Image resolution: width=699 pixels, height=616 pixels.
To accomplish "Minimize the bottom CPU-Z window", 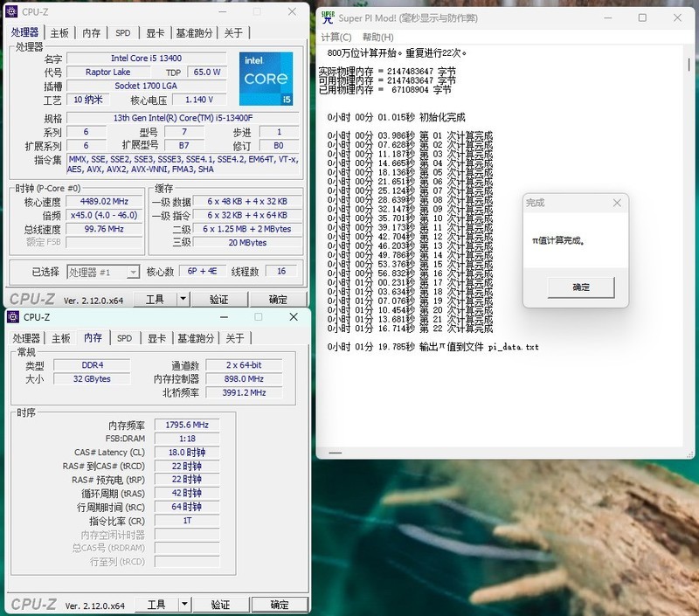I will pos(224,317).
